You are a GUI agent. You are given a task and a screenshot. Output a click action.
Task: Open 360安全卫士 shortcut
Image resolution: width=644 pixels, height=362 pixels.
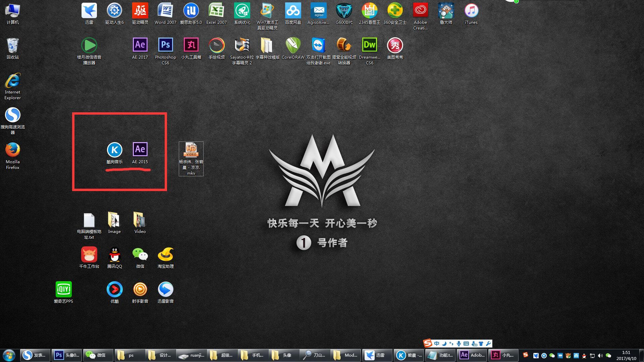(x=395, y=14)
